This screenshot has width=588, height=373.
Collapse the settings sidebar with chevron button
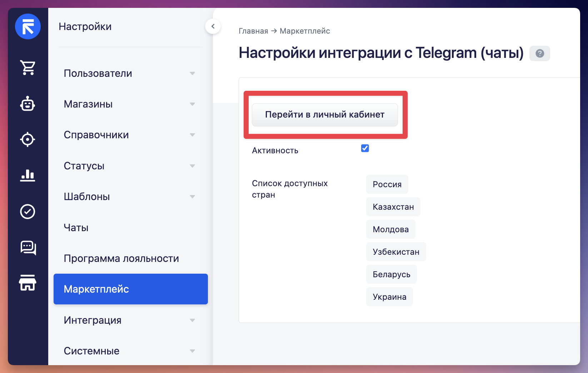point(213,26)
